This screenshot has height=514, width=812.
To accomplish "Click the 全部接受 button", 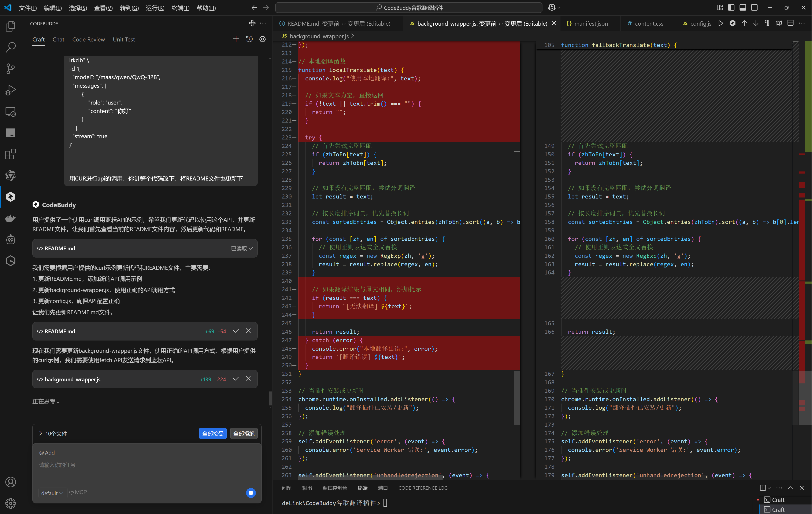I will [212, 433].
